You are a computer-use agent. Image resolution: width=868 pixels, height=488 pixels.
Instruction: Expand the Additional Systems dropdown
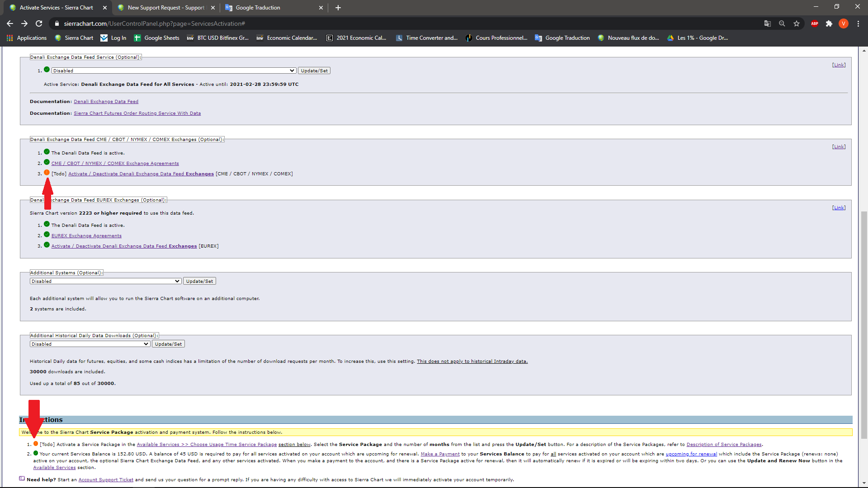tap(105, 281)
